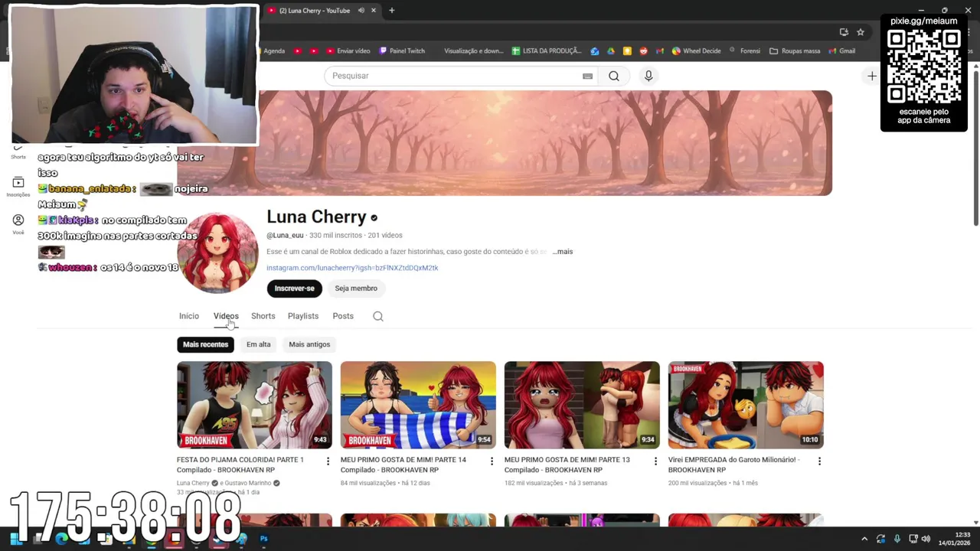This screenshot has height=551, width=980.
Task: Switch to the Vídeos tab
Action: (x=226, y=316)
